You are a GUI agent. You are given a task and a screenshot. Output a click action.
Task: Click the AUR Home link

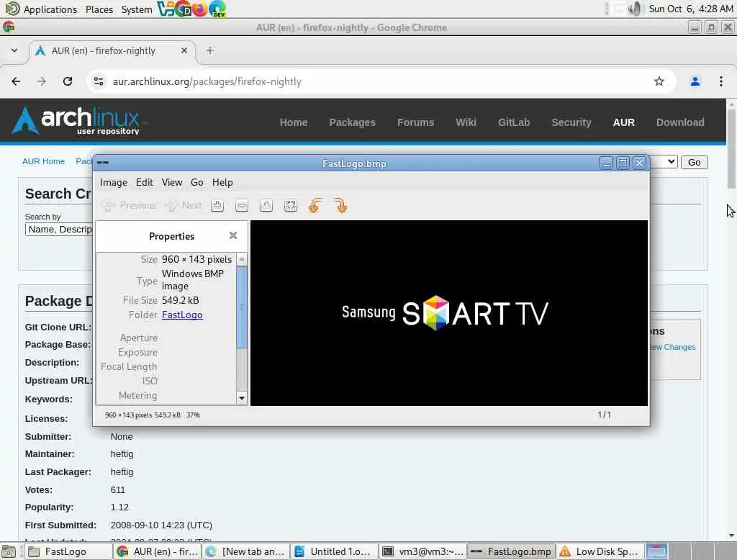tap(43, 161)
